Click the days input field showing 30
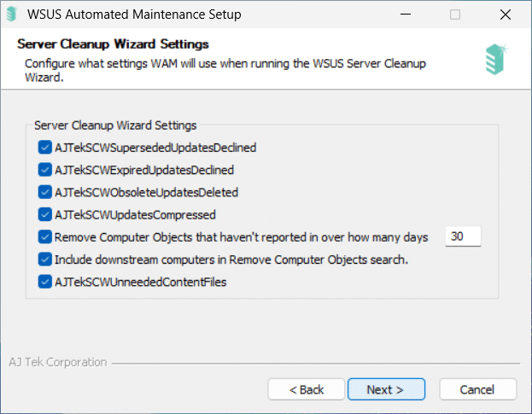 pos(463,236)
